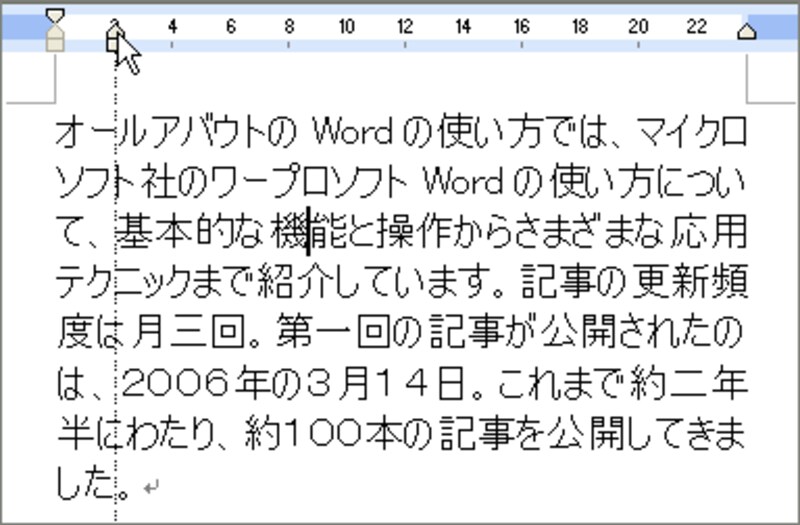
Task: Click ruler number 6
Action: click(x=231, y=27)
